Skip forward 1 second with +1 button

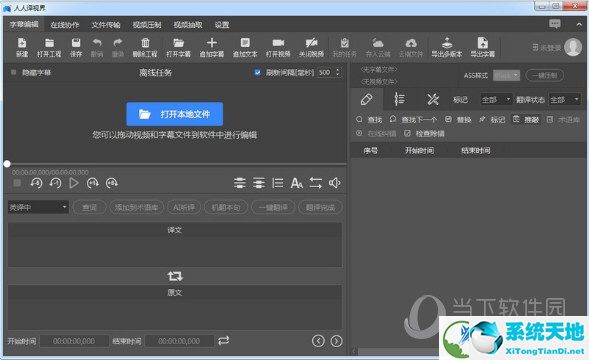tap(92, 183)
